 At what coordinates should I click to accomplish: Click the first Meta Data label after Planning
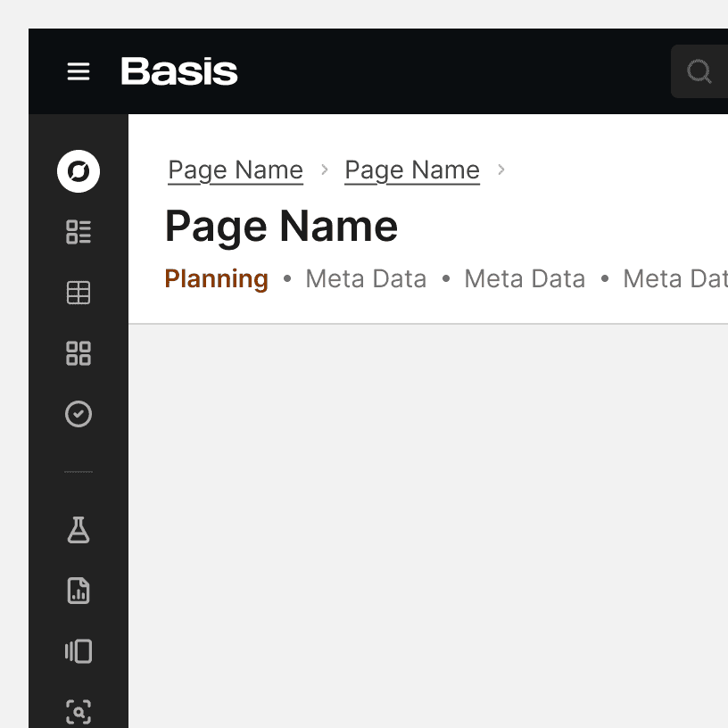[x=366, y=278]
